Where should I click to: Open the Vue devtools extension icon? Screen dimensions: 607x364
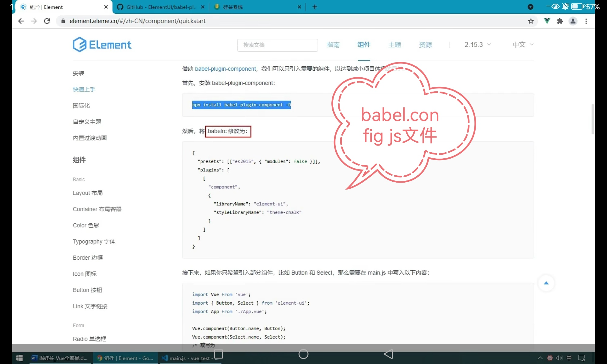tap(547, 21)
